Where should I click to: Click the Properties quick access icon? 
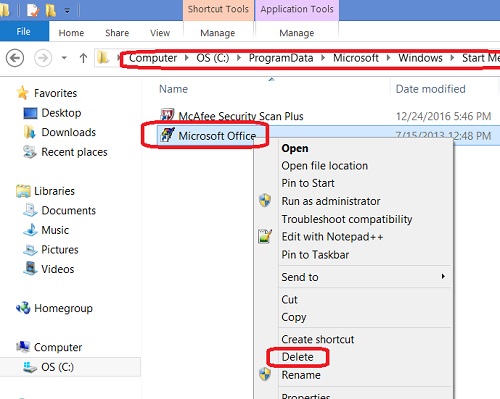click(x=33, y=10)
